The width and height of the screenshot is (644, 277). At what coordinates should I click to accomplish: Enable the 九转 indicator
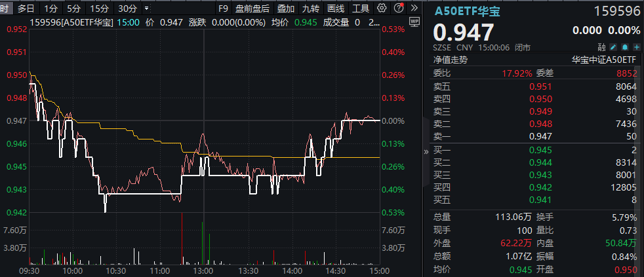tap(311, 9)
